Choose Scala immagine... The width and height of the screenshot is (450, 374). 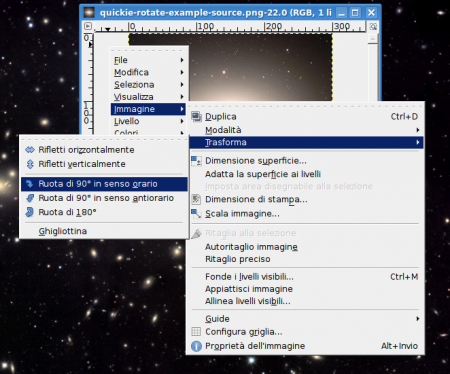[305, 213]
